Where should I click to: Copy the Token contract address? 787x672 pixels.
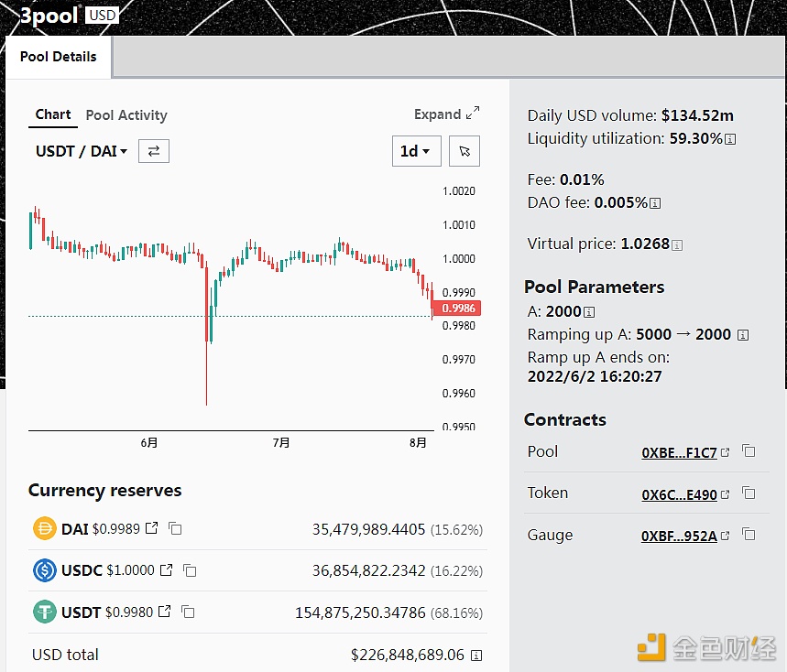[749, 493]
